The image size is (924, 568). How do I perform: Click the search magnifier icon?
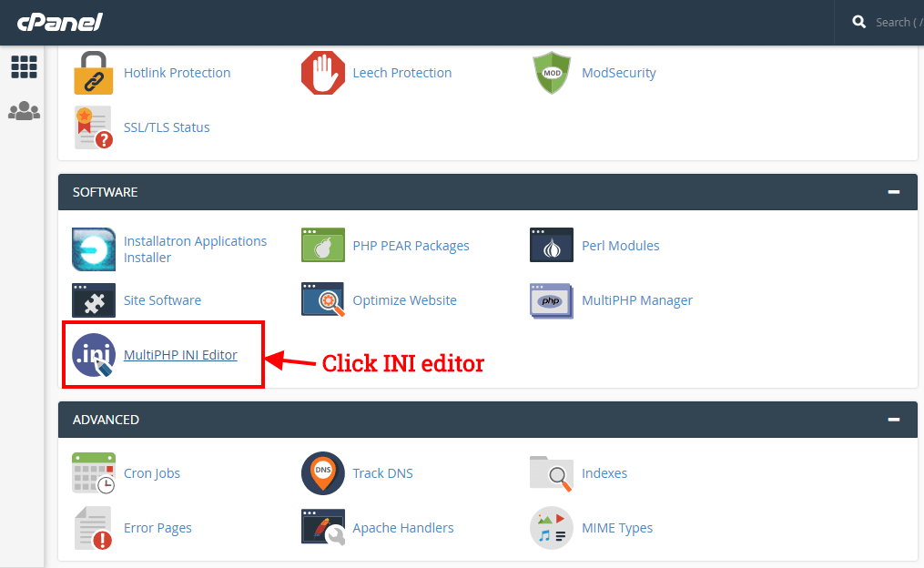tap(859, 23)
